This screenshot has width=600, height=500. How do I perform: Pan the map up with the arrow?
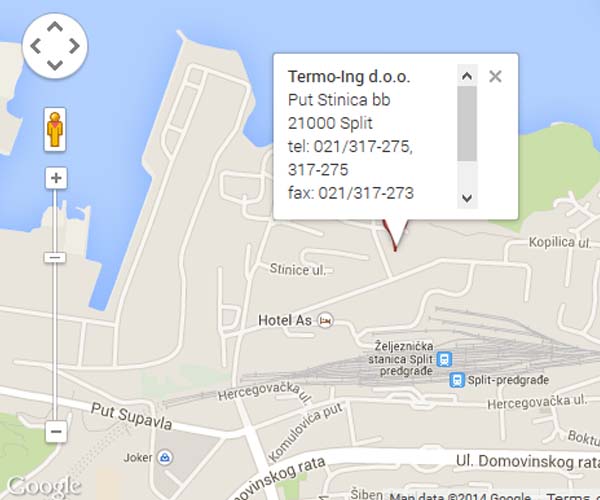[x=55, y=26]
